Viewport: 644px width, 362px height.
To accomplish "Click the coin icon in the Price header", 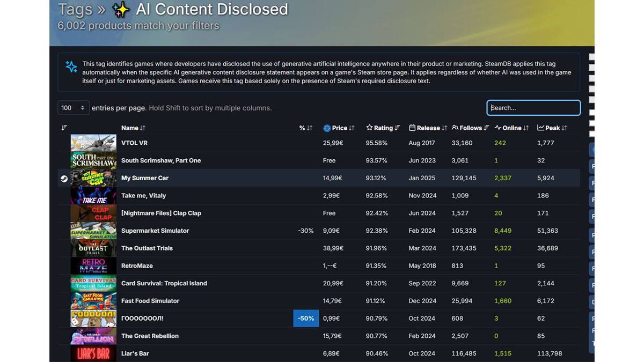I will click(327, 128).
